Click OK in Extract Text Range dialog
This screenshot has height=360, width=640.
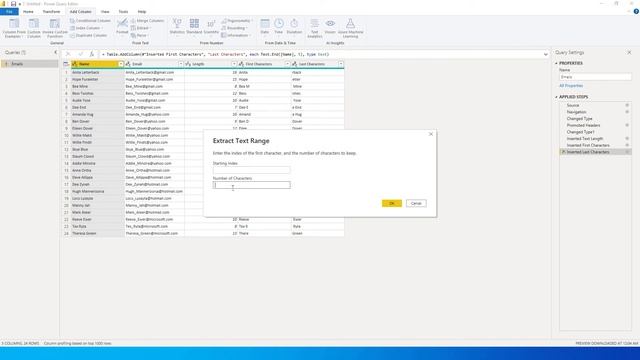[392, 203]
